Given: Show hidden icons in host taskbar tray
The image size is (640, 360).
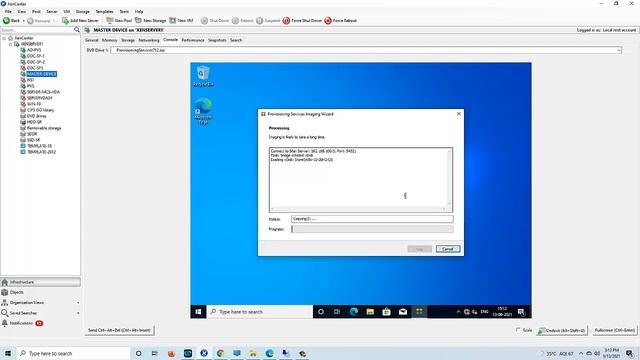Looking at the screenshot, I should pyautogui.click(x=581, y=353).
